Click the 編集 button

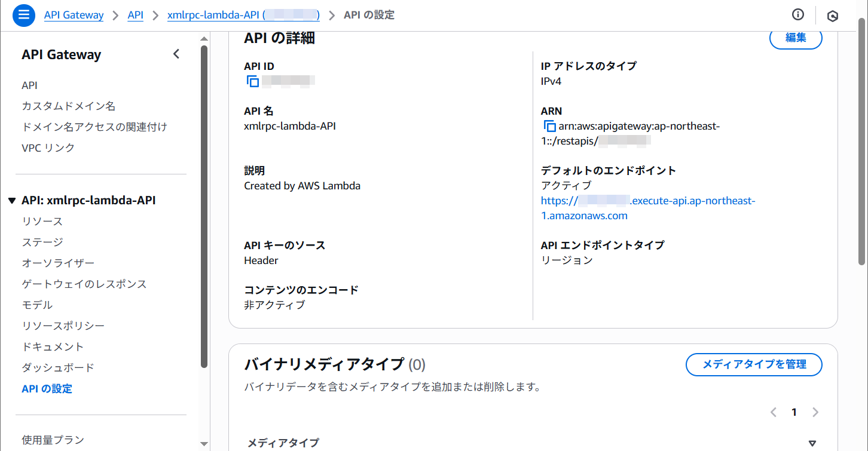pyautogui.click(x=795, y=38)
